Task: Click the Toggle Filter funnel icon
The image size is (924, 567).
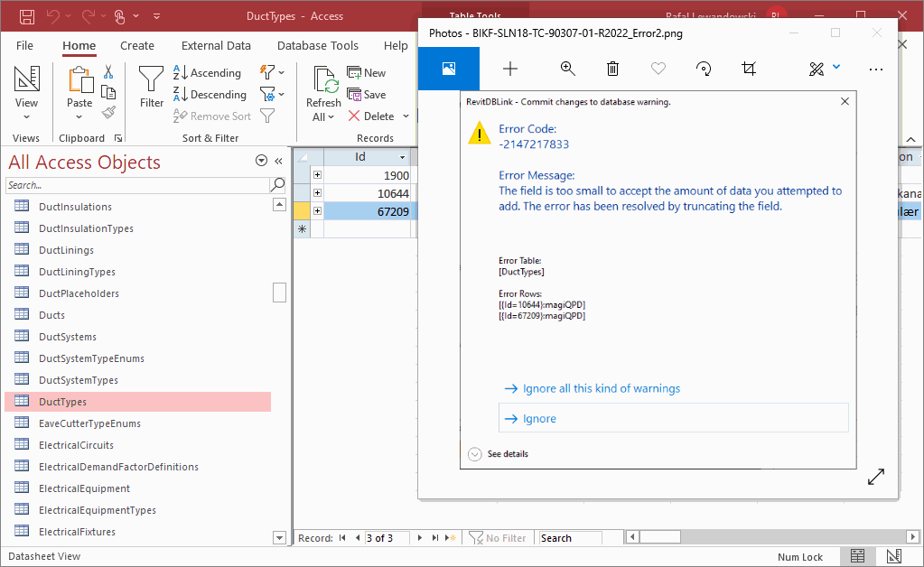Action: click(x=267, y=116)
